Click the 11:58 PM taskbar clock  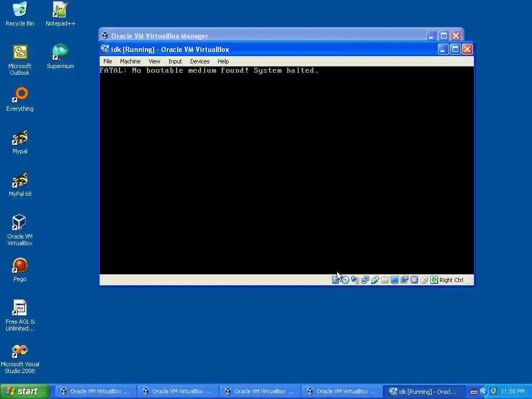click(513, 392)
